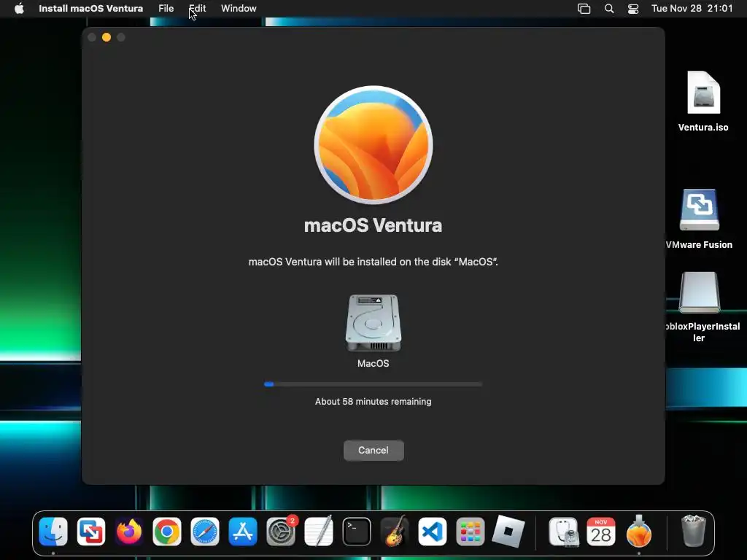Open Disk Utility from the dock
Screen dimensions: 747x560
tap(563, 532)
